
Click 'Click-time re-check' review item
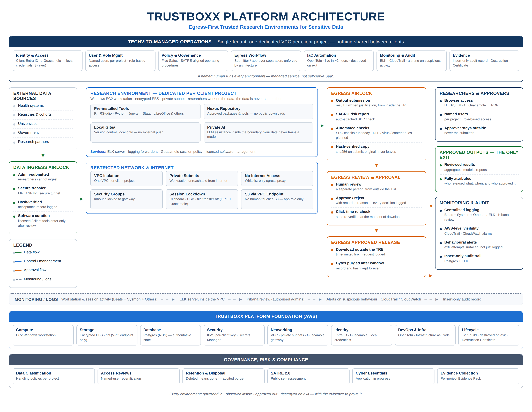[353, 211]
